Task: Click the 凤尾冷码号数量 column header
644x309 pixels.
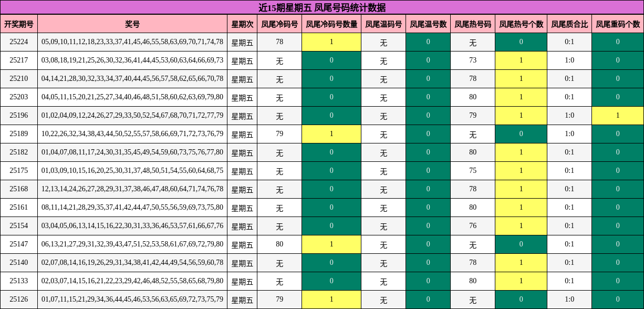Action: click(331, 24)
